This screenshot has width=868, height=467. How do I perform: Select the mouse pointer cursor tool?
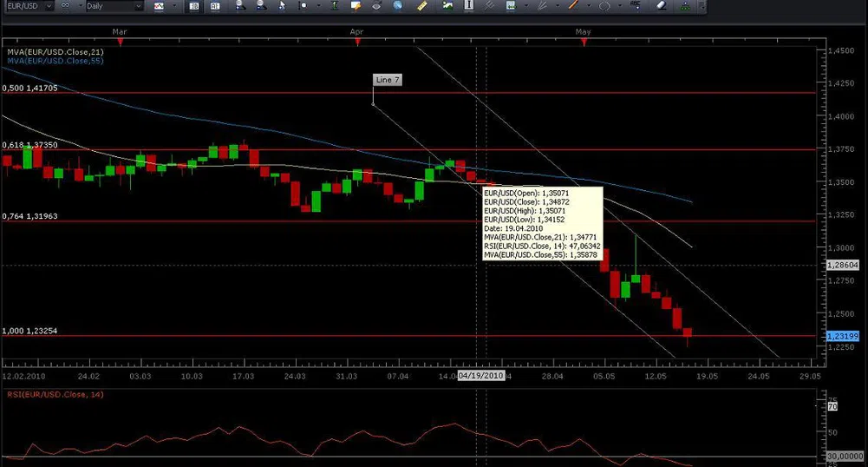(282, 5)
